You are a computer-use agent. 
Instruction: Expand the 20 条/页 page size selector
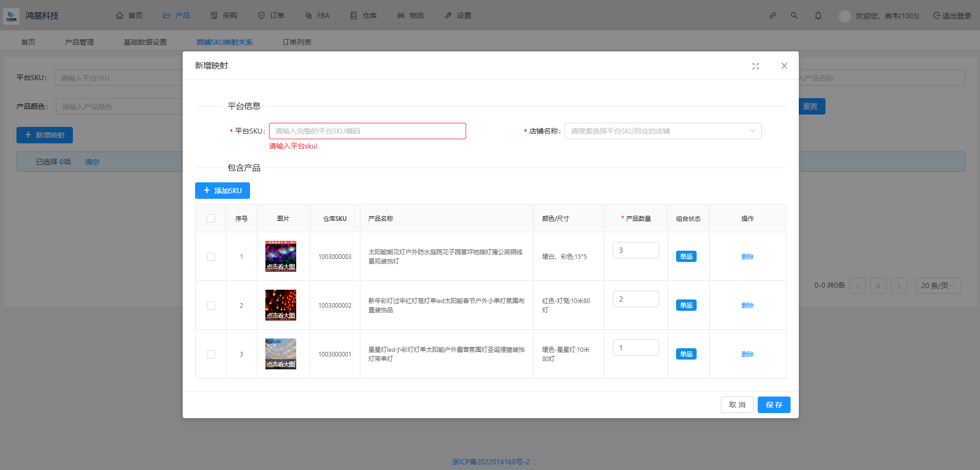pyautogui.click(x=937, y=286)
